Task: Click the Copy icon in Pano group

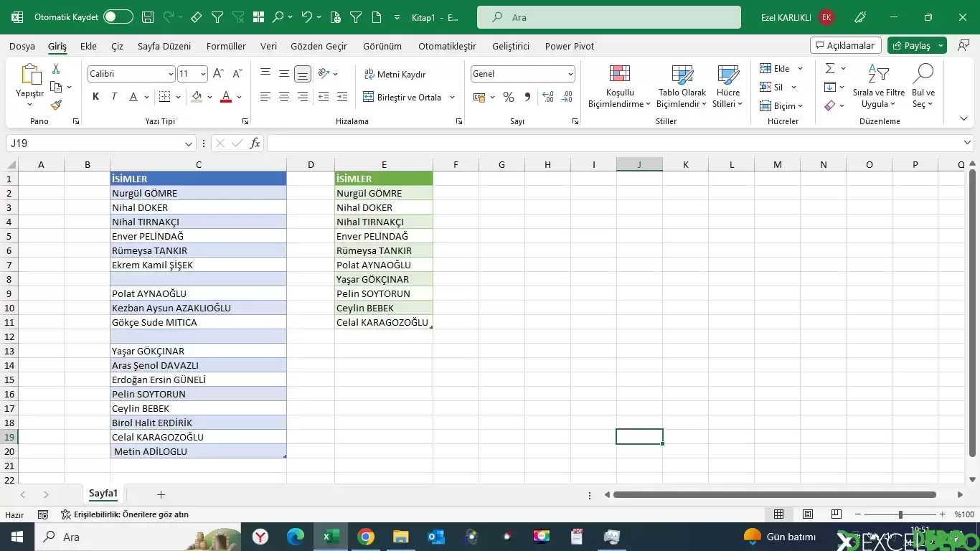Action: coord(56,87)
